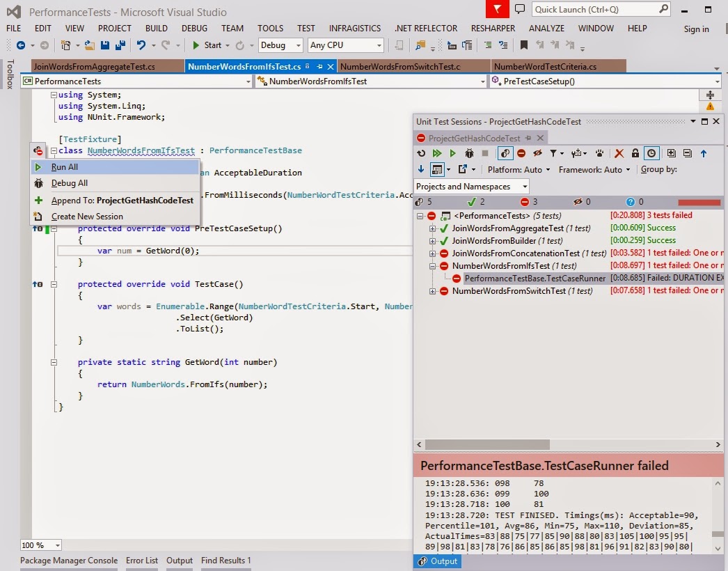Toggle the Lock session padlock icon
Image resolution: width=728 pixels, height=571 pixels.
pyautogui.click(x=635, y=153)
